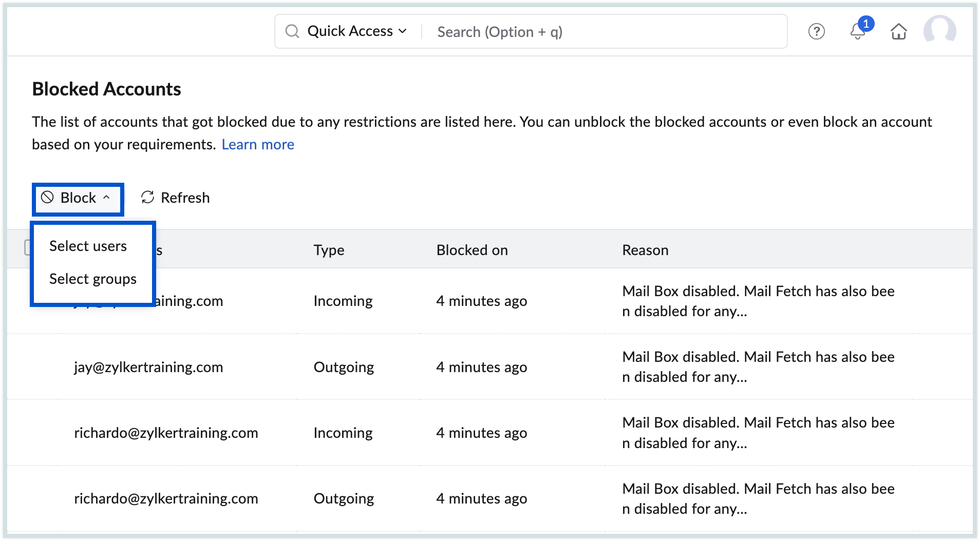The image size is (980, 541).
Task: Open the notifications bell icon
Action: [858, 32]
